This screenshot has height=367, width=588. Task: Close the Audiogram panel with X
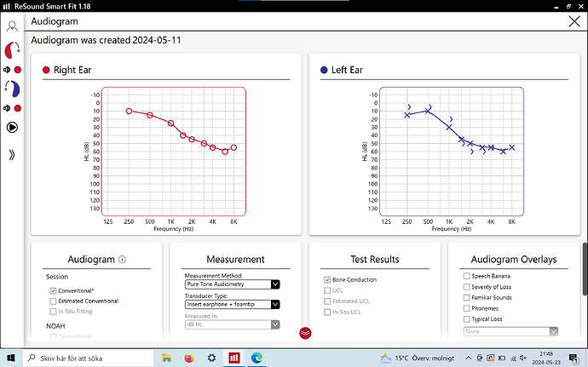(x=574, y=21)
